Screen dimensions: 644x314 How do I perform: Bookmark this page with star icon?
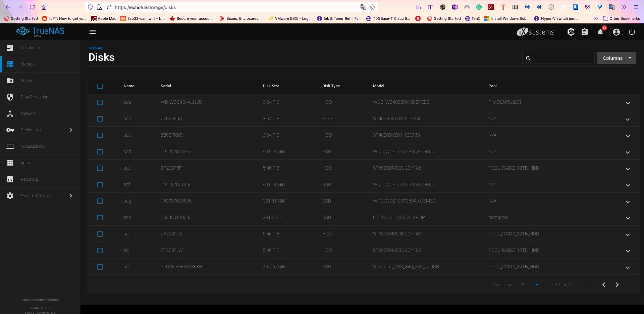click(x=373, y=7)
